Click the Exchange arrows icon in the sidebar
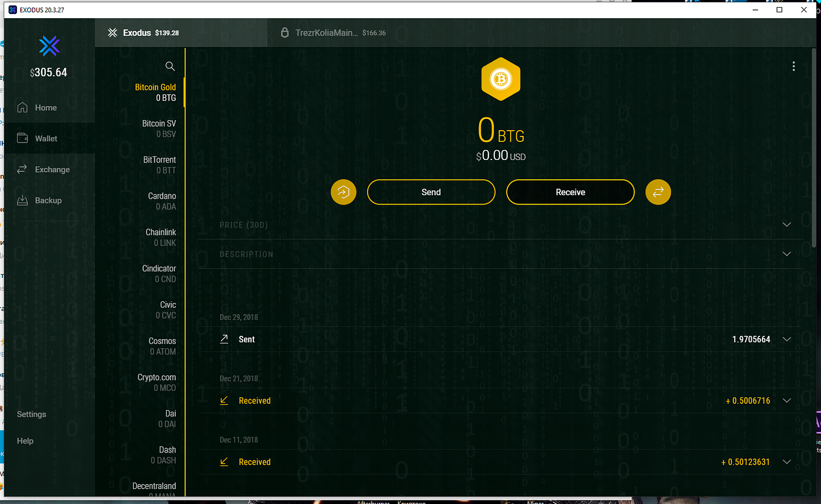The width and height of the screenshot is (821, 504). click(23, 169)
